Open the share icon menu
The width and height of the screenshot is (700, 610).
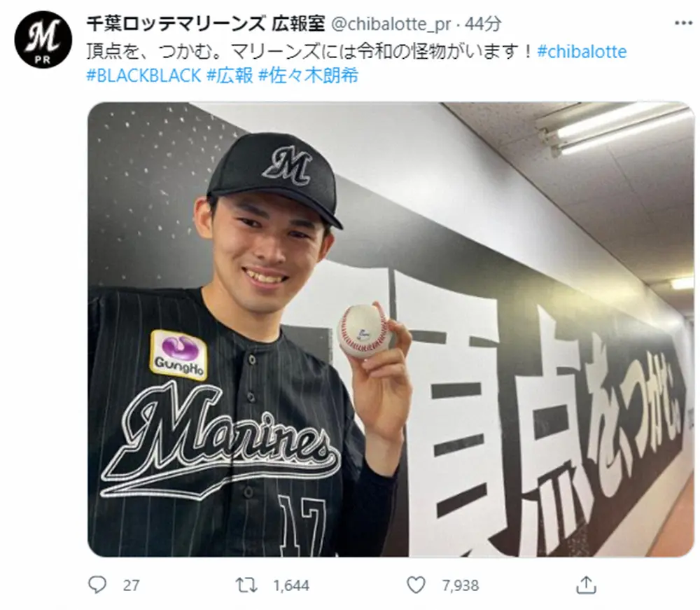click(586, 585)
